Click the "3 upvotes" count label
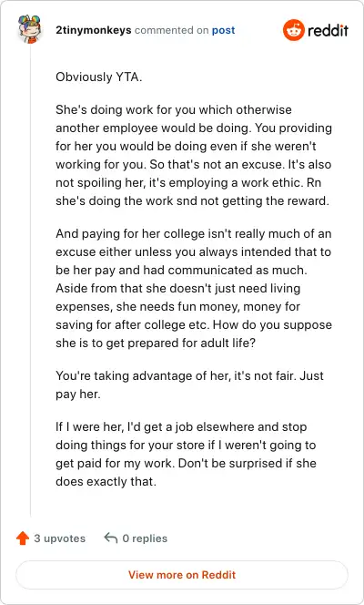This screenshot has width=364, height=605. pos(60,538)
